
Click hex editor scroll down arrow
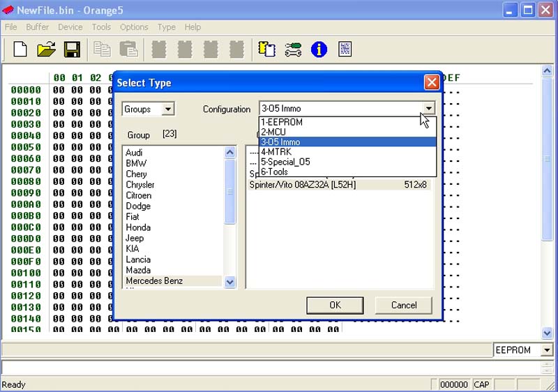[x=547, y=333]
